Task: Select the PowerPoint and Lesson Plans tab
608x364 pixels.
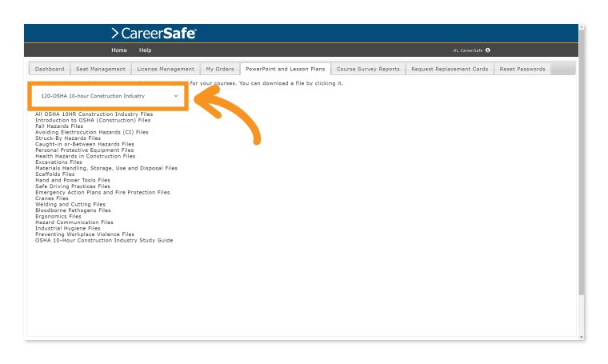Action: coord(286,69)
